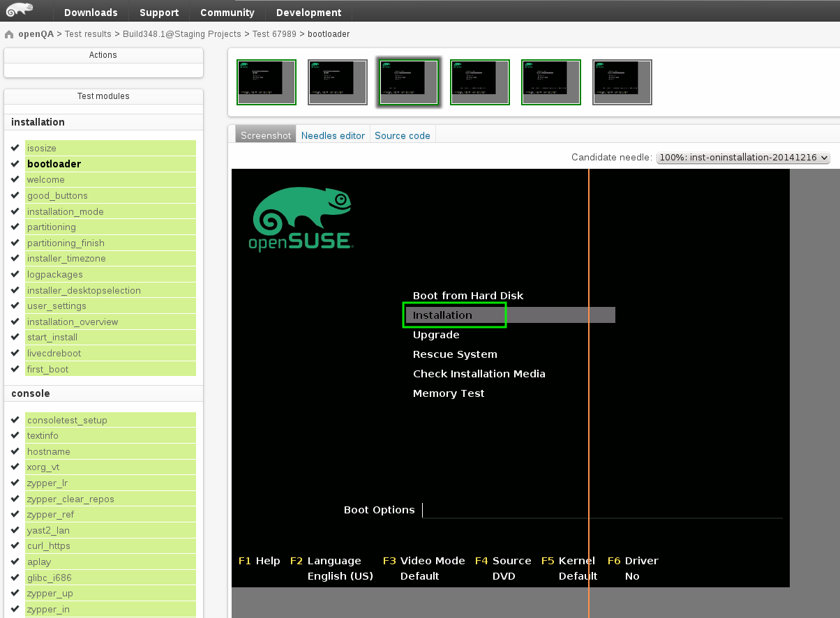
Task: Open the zypper_in test module
Action: tap(110, 609)
